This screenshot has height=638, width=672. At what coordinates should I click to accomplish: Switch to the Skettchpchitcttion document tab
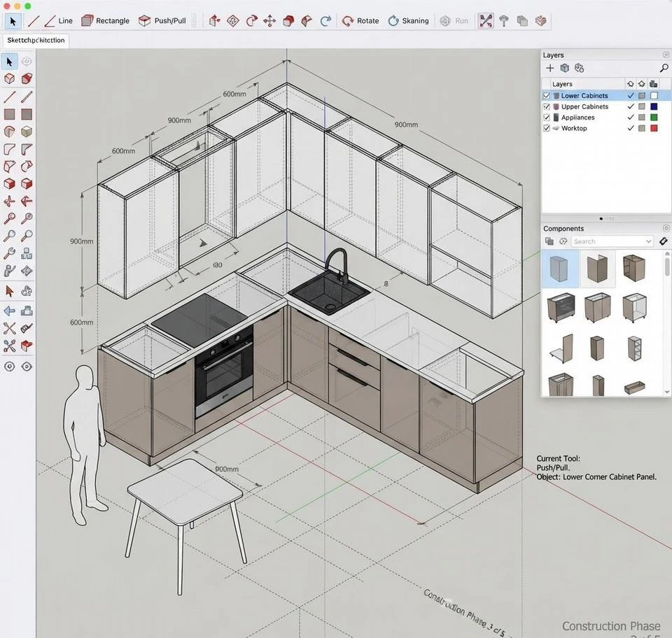[x=36, y=41]
